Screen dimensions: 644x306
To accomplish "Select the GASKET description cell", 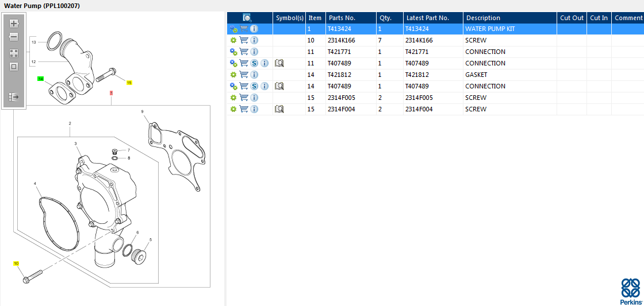I will point(510,75).
